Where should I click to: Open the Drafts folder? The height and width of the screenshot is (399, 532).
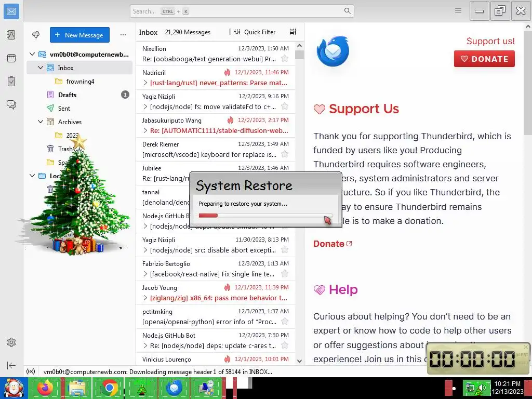(79, 95)
